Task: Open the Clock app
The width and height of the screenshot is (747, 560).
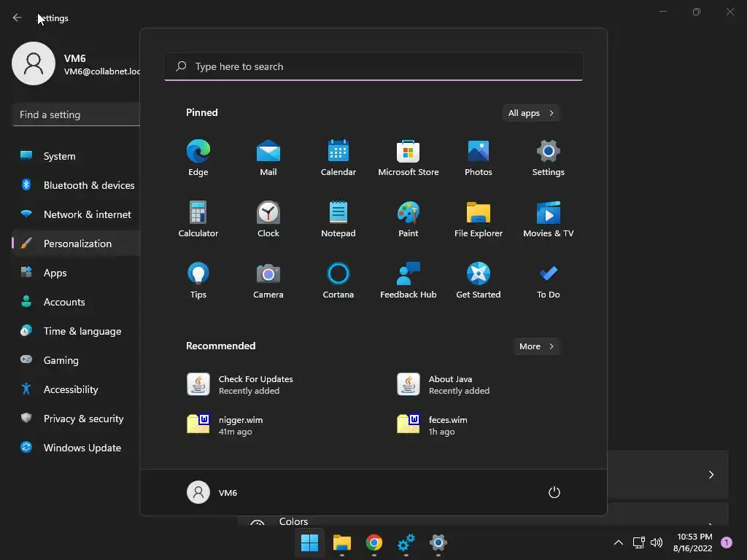Action: [x=268, y=219]
